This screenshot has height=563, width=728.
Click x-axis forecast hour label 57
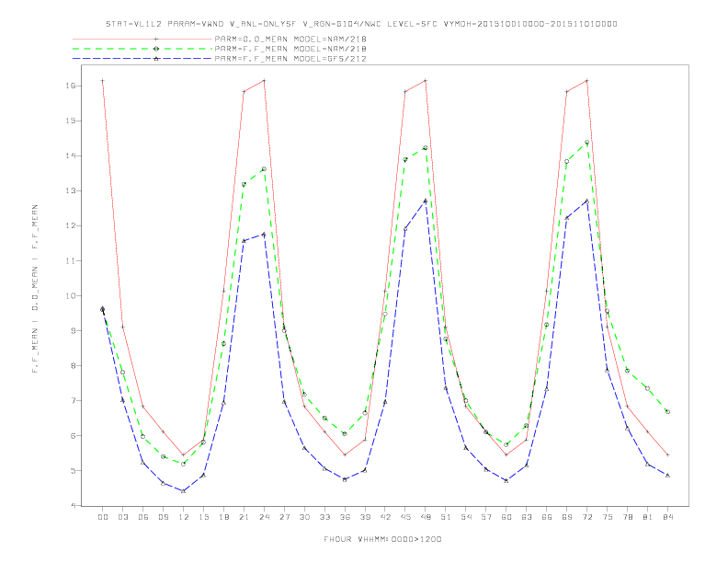(x=486, y=517)
